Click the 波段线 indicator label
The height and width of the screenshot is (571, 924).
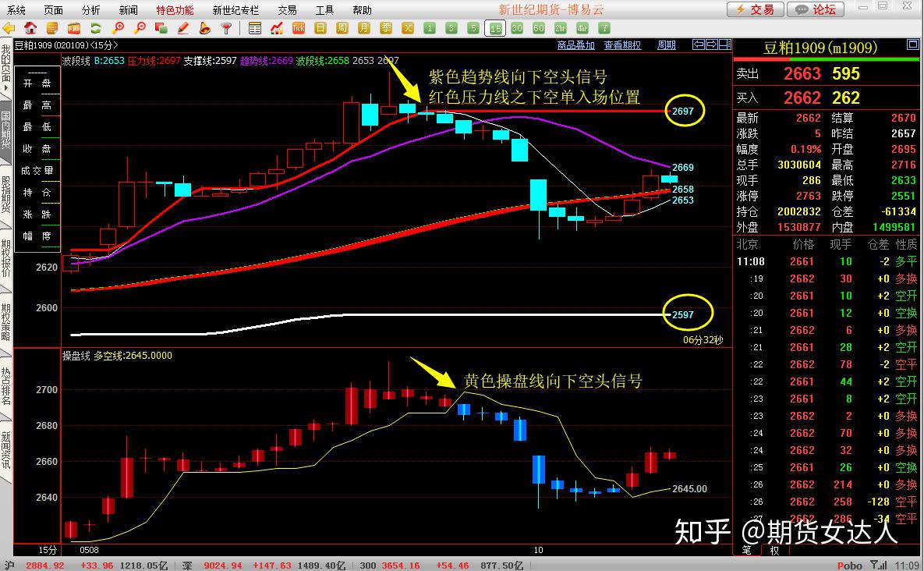76,61
